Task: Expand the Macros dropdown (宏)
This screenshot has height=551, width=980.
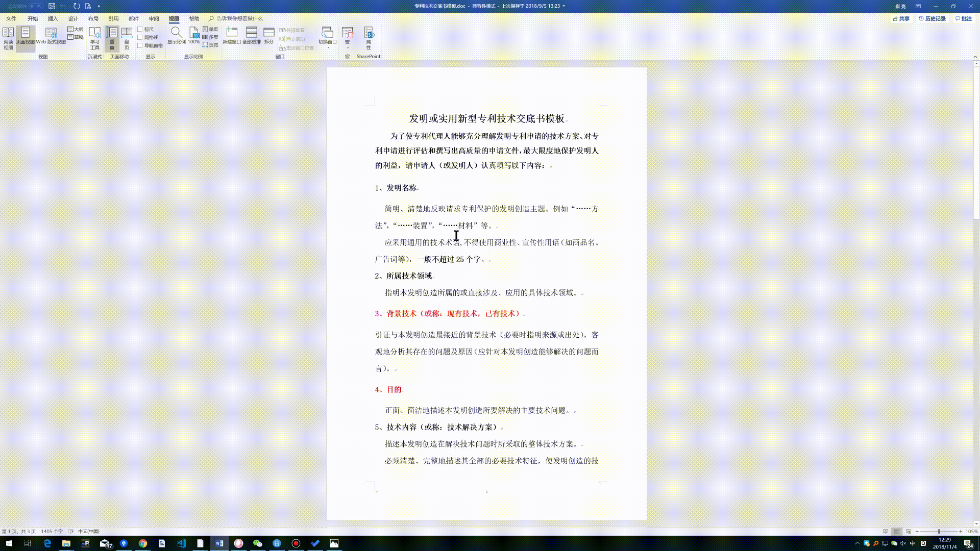Action: (348, 47)
